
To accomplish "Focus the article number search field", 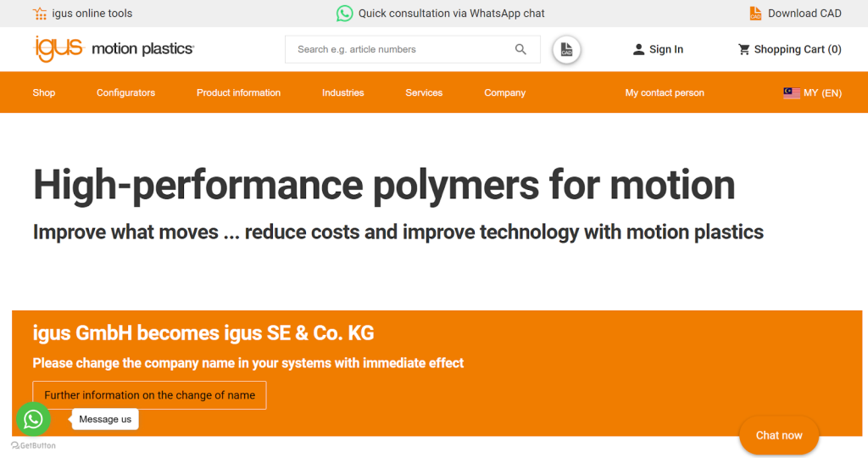I will pyautogui.click(x=398, y=49).
